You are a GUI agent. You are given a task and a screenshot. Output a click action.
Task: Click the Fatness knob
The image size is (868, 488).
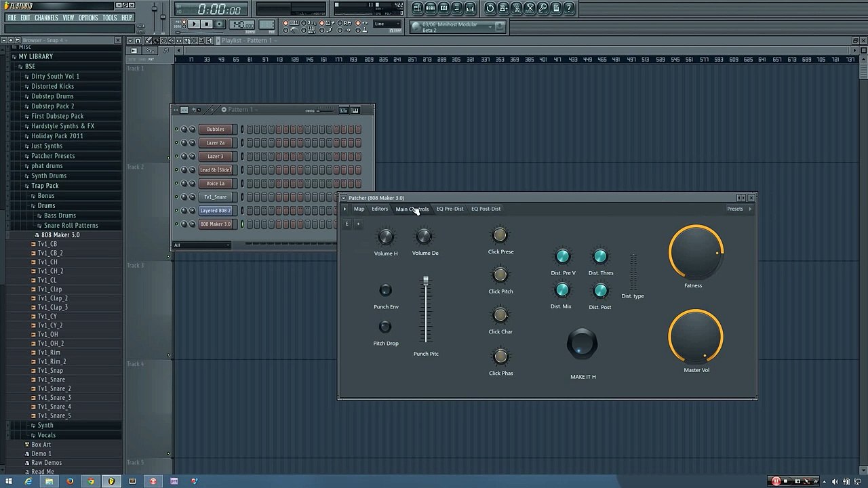click(x=696, y=252)
